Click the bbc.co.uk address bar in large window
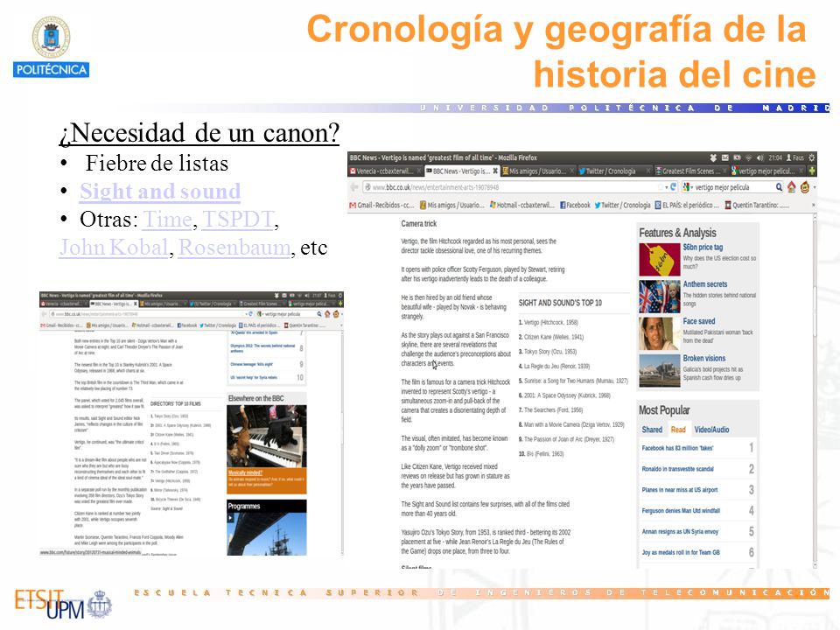This screenshot has width=840, height=630. tap(509, 187)
